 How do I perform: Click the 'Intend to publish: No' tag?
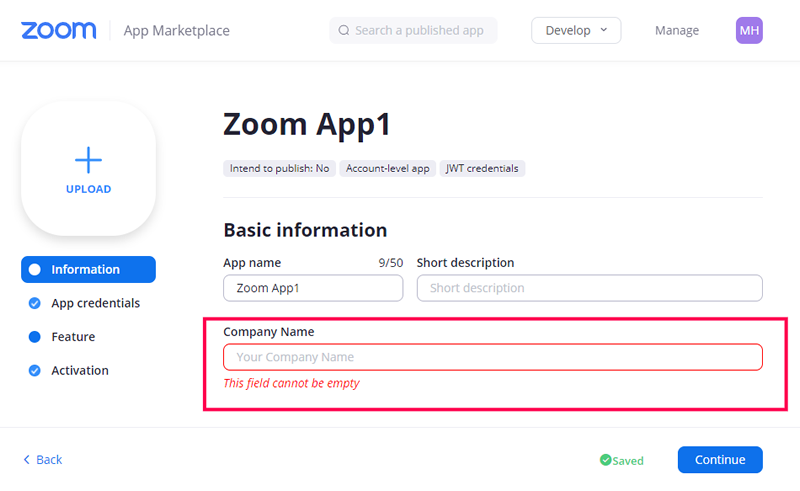279,168
